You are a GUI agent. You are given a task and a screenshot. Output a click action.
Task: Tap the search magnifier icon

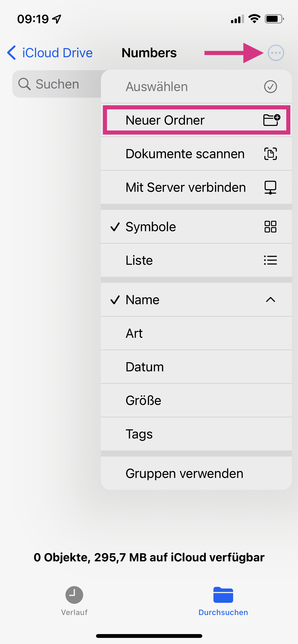[24, 84]
